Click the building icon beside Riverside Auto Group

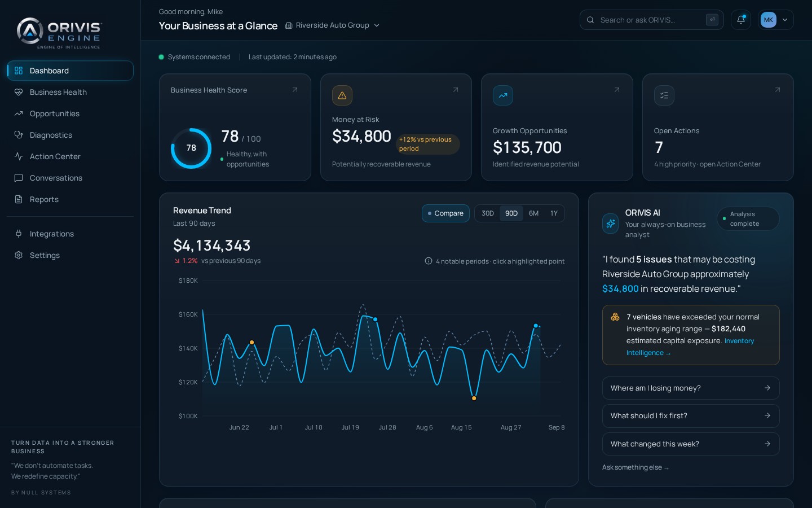289,25
